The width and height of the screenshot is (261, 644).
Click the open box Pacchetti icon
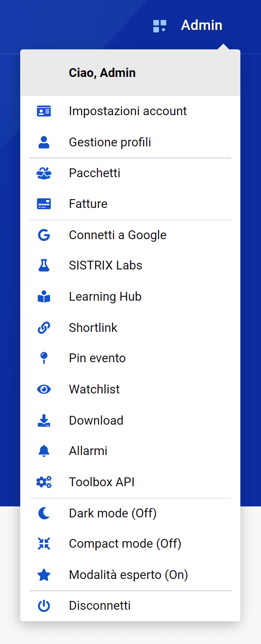coord(44,173)
